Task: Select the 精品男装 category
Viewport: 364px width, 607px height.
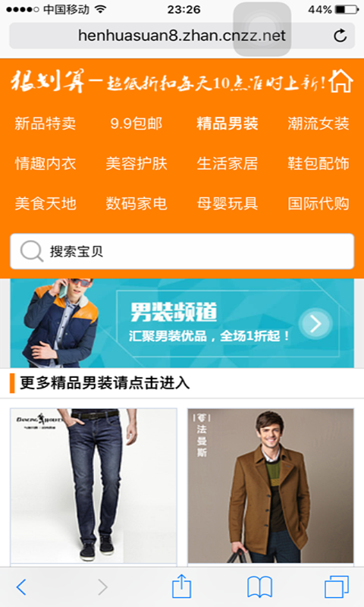Action: [227, 124]
